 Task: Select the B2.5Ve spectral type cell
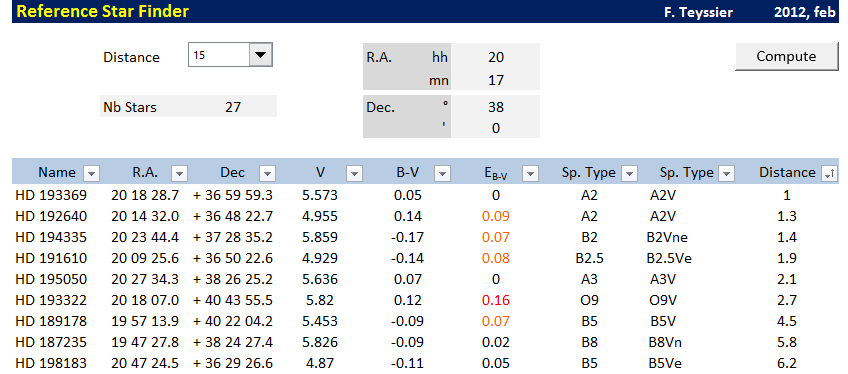[x=669, y=258]
